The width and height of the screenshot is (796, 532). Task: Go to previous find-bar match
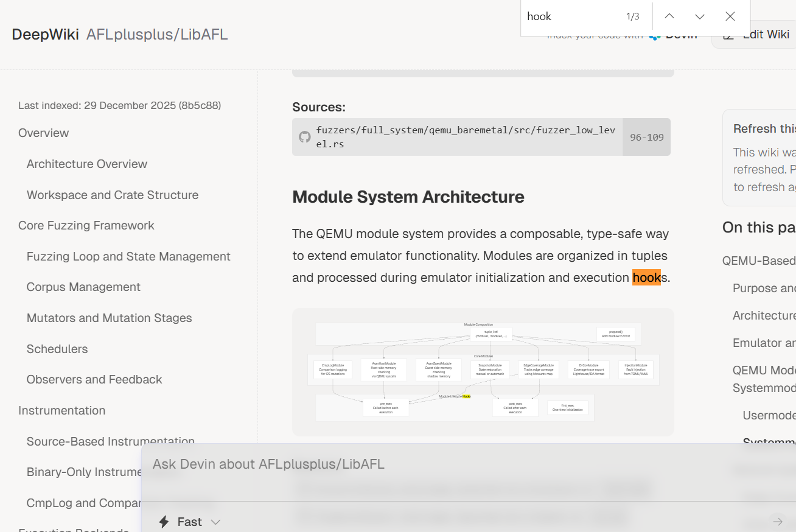click(669, 16)
